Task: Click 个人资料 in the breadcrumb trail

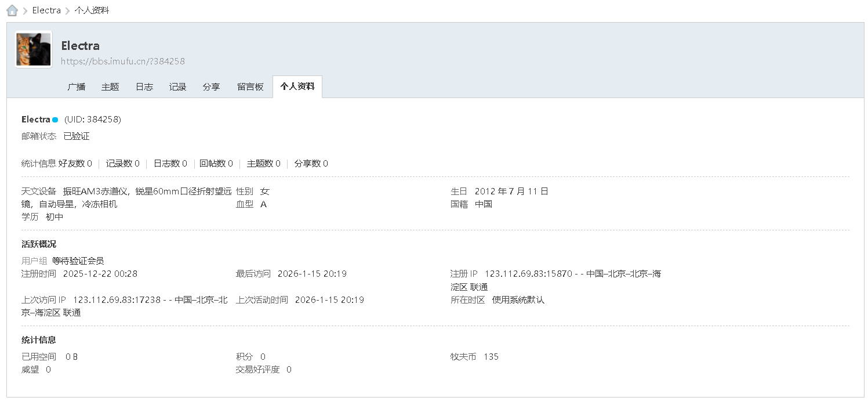Action: [92, 10]
